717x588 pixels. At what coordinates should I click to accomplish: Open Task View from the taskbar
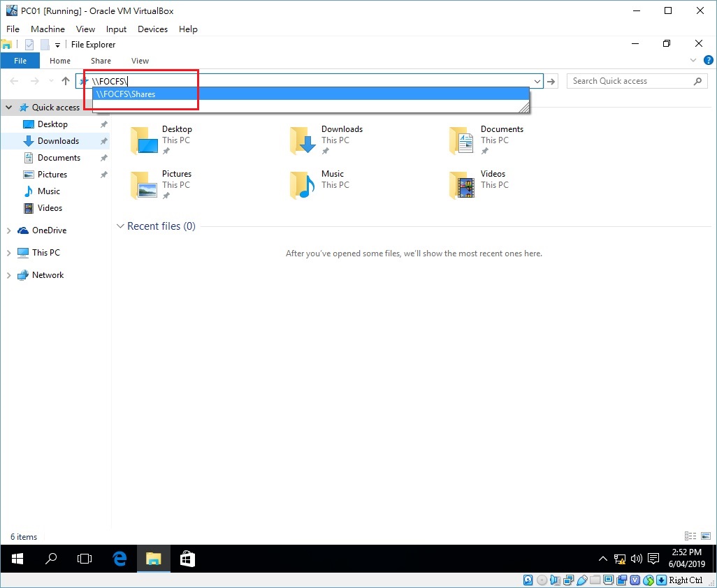[x=85, y=559]
